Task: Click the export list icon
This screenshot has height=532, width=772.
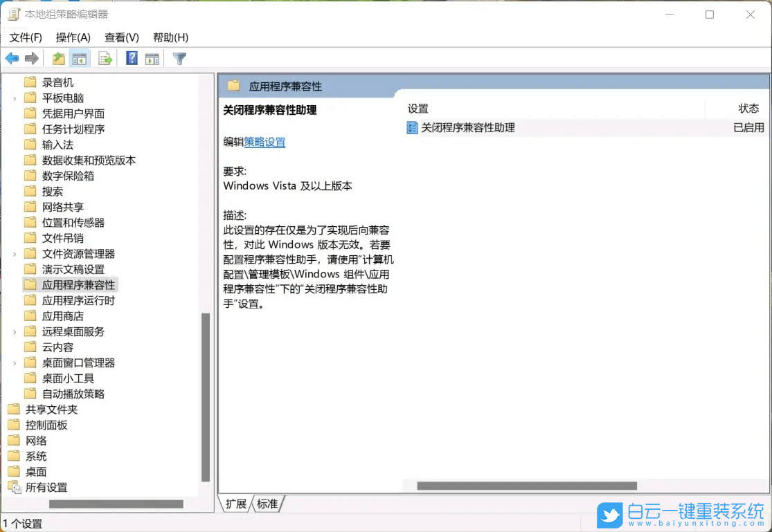Action: click(105, 58)
